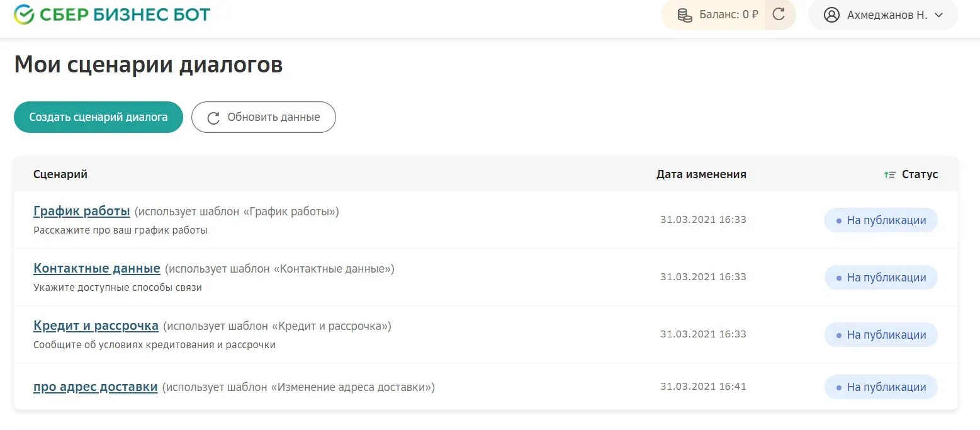Viewport: 980px width, 430px height.
Task: Click the Обновить данные button
Action: point(264,117)
